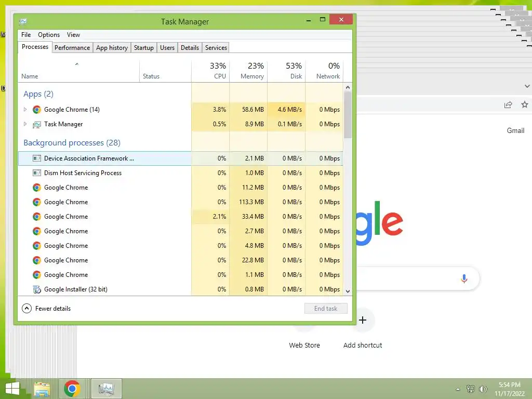Click the network icon in system tray

pos(470,389)
